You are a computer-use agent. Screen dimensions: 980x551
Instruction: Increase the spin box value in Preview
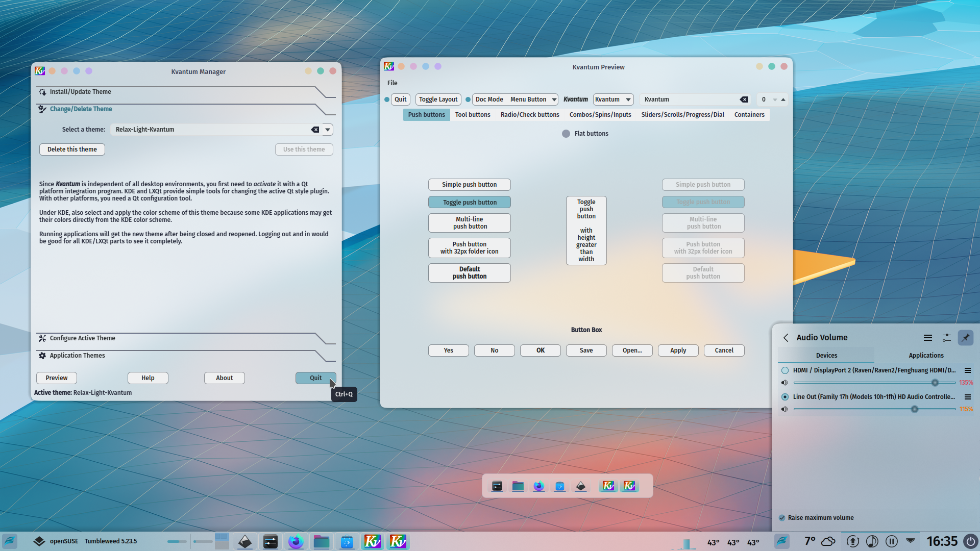[x=783, y=99]
